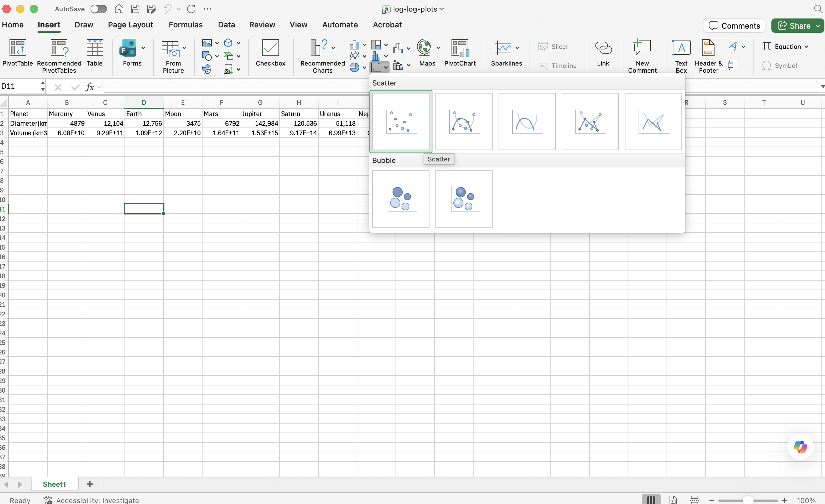Expand the Recommended Charts dropdown arrow
Viewport: 825px width, 504px height.
coord(333,48)
